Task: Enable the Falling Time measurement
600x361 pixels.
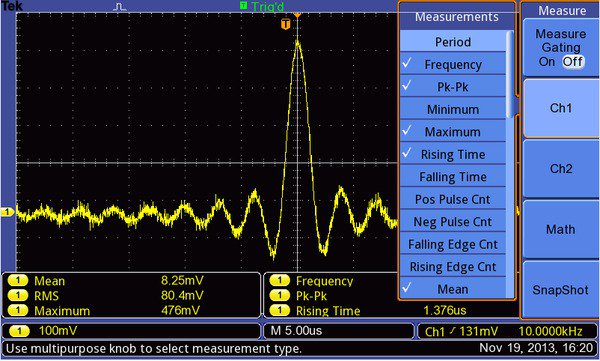Action: 453,176
